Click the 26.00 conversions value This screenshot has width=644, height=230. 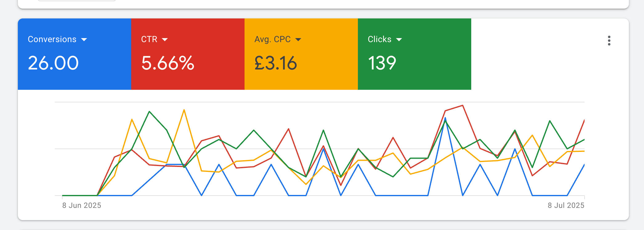53,63
